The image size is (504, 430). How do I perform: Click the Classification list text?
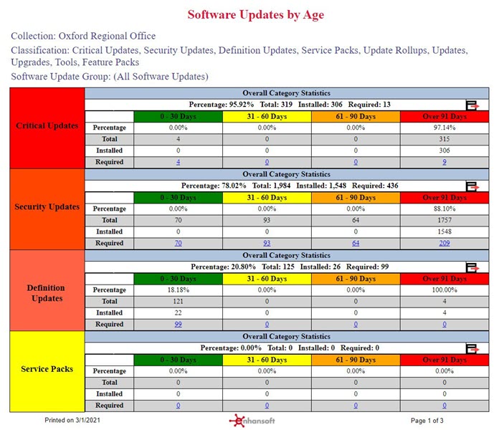(239, 56)
